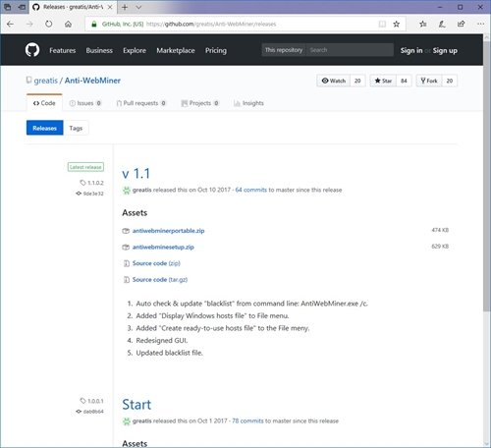
Task: Open the Start release title
Action: [136, 405]
